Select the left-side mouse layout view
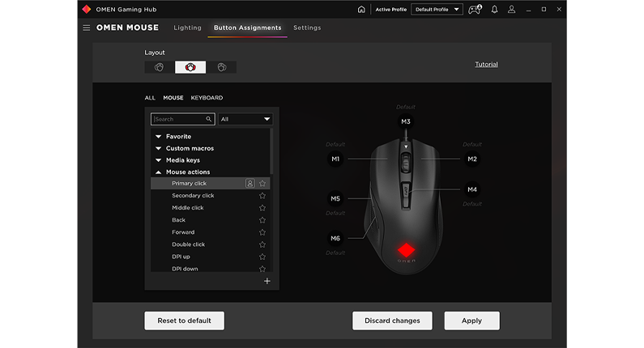 pos(160,67)
